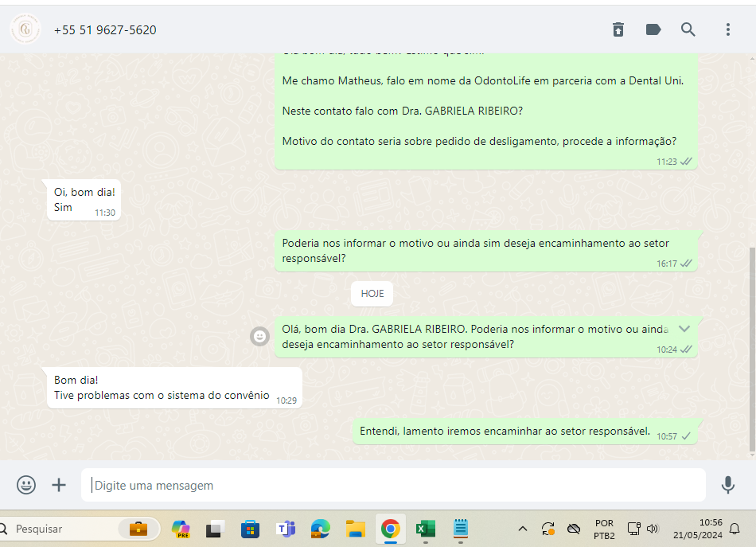Click the OneDrive cloud tray icon

574,529
